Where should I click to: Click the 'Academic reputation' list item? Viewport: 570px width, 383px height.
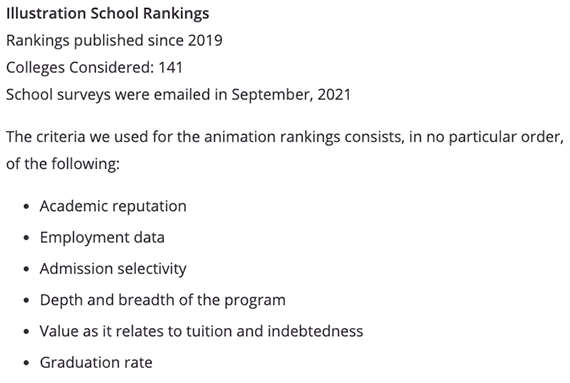tap(113, 206)
